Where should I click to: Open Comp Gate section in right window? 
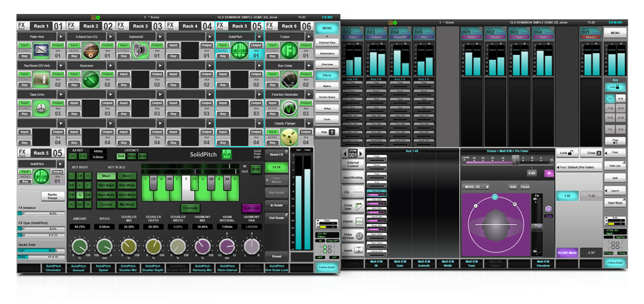coord(352,206)
